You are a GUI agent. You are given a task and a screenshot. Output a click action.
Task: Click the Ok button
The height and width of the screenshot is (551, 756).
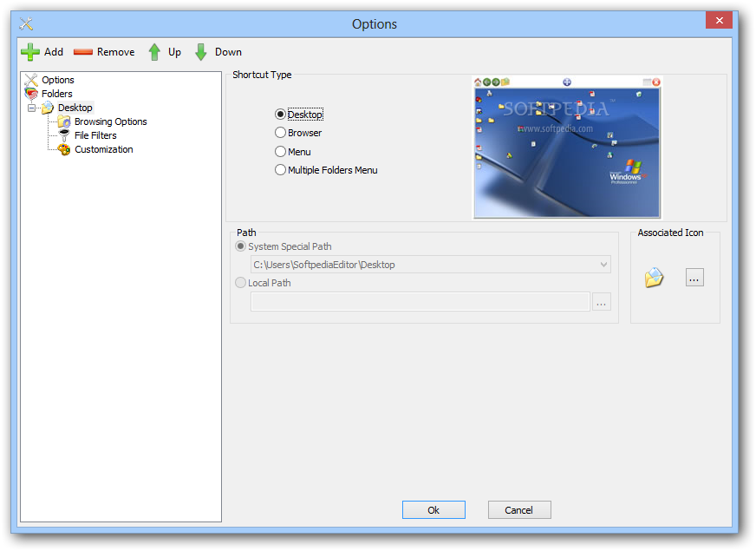(x=433, y=510)
